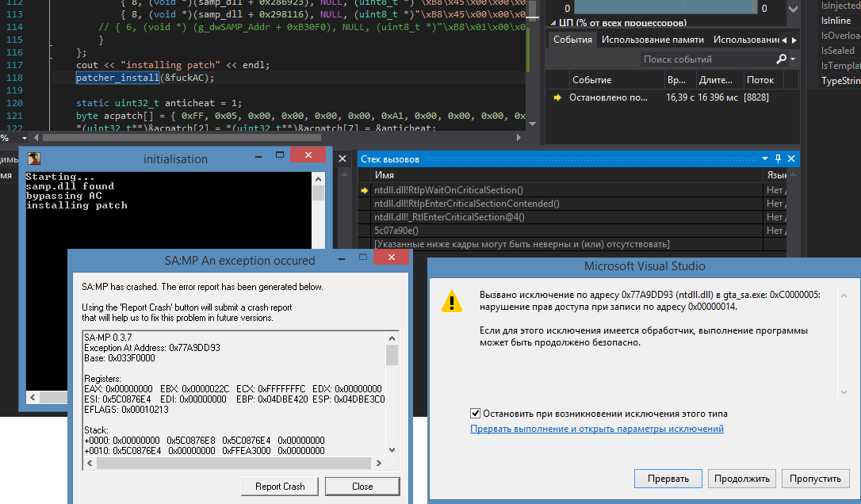Click the initialisation console window icon

click(x=34, y=158)
